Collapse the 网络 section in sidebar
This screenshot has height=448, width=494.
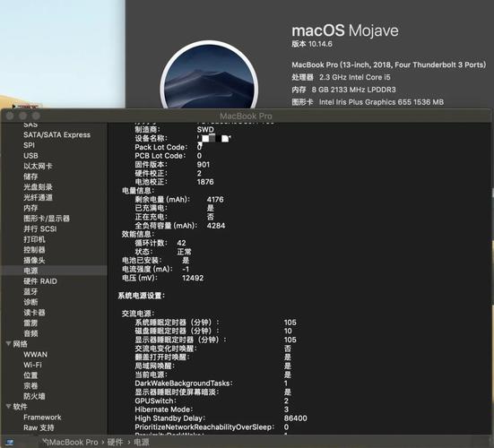(8, 344)
